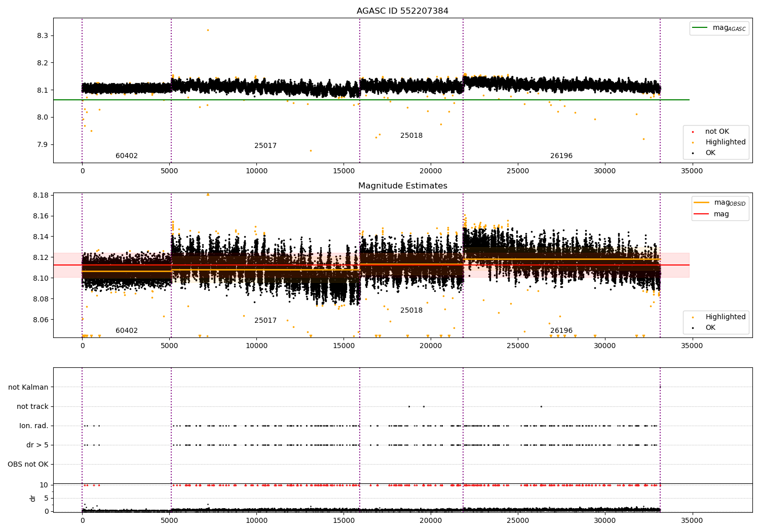The image size is (760, 532).
Task: Click obsid label 60402 in middle plot
Action: pos(127,331)
